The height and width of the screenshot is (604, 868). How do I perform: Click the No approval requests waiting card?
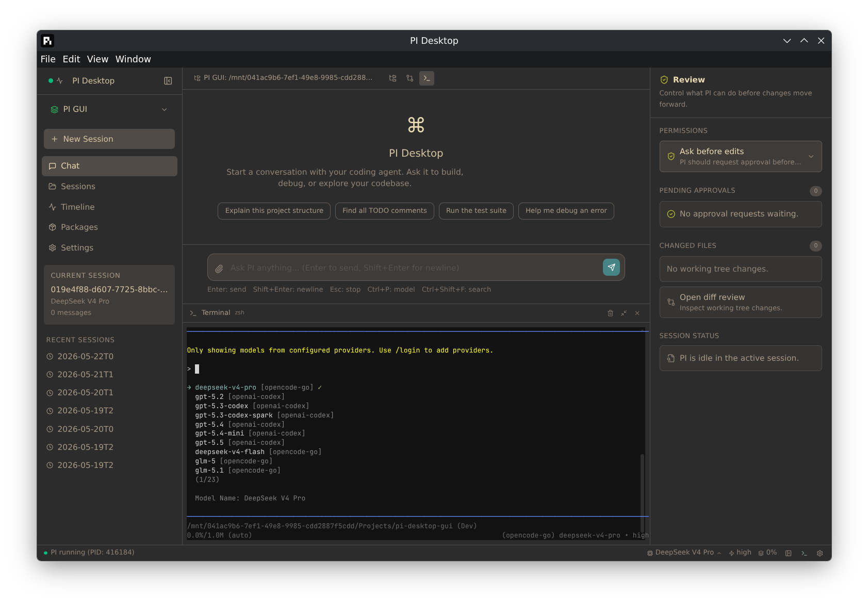(x=741, y=214)
